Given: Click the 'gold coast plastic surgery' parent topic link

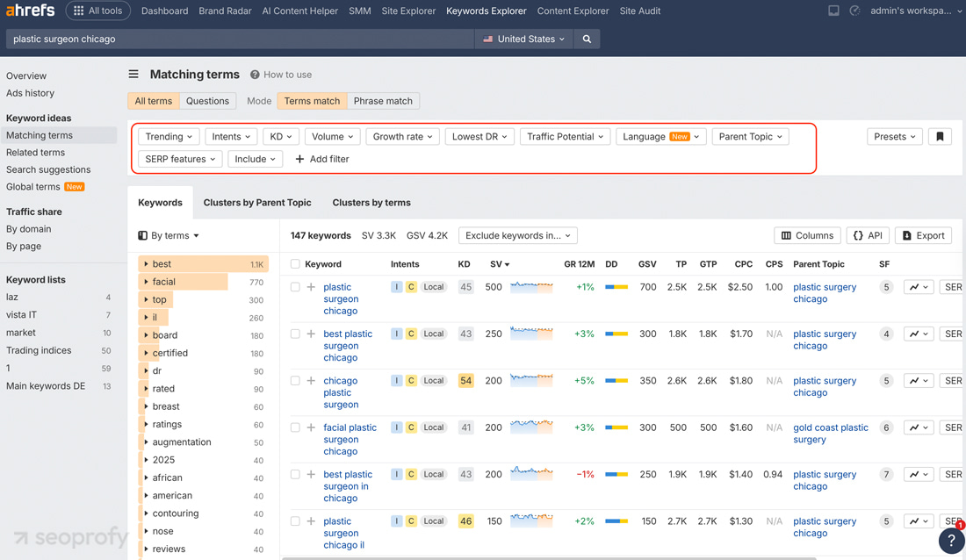Looking at the screenshot, I should [x=830, y=433].
